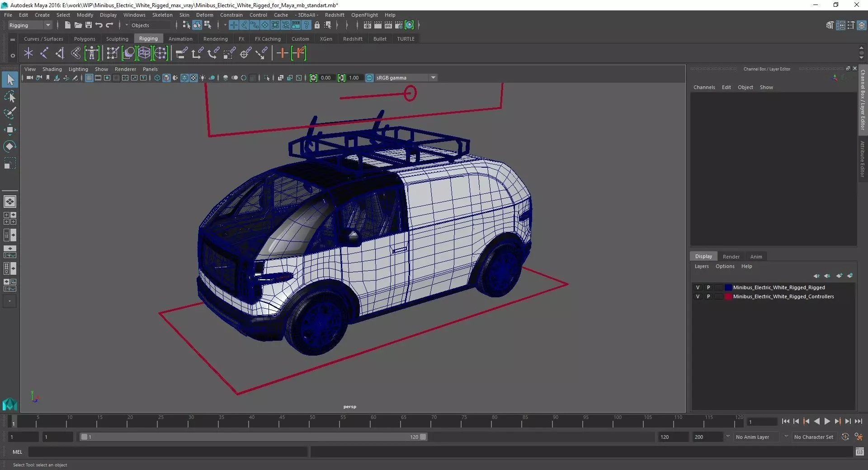Open the Layers menu in layer editor
This screenshot has height=470, width=868.
(702, 266)
